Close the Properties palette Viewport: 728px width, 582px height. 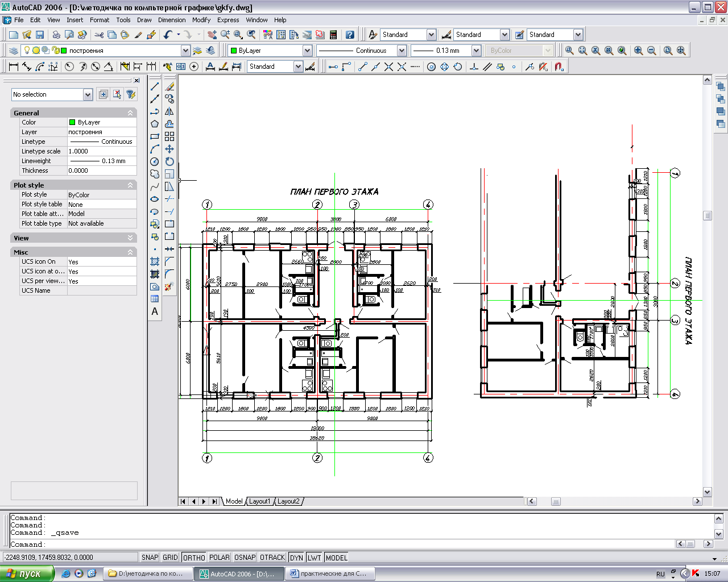click(136, 81)
